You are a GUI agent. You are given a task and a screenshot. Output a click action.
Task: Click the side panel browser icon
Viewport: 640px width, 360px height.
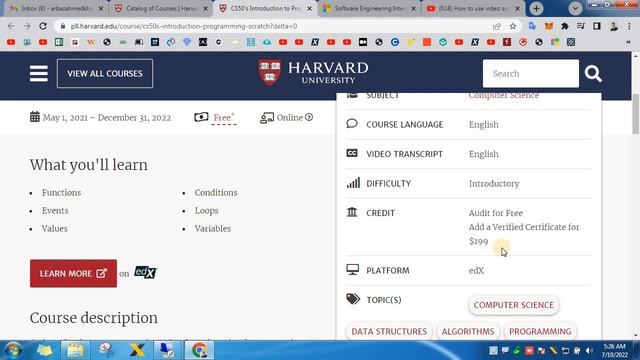pyautogui.click(x=597, y=26)
